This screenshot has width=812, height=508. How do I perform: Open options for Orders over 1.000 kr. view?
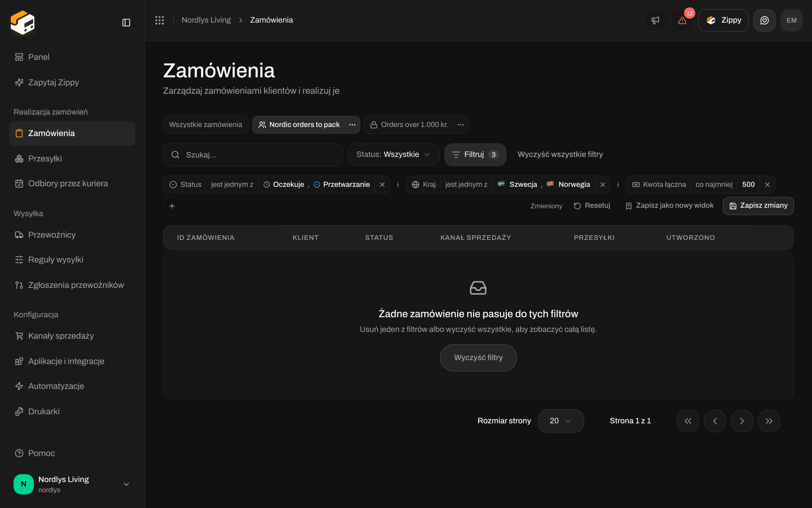[x=461, y=125]
